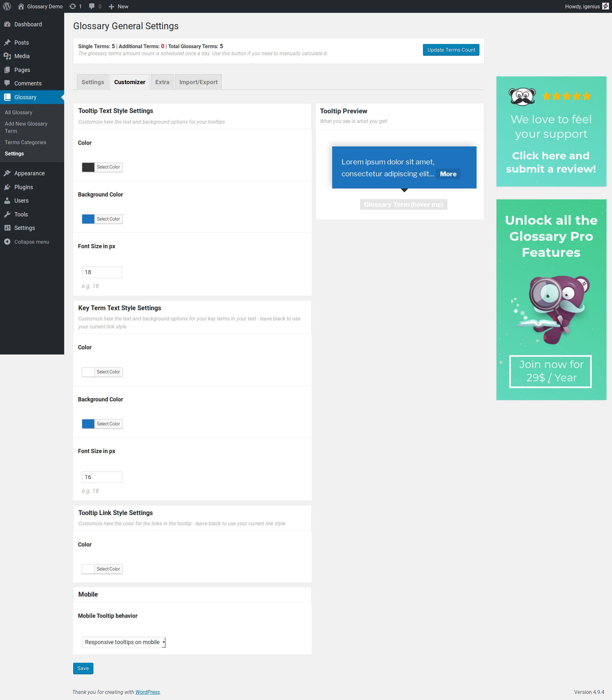Open the Glossary Settings submenu item

tap(14, 153)
